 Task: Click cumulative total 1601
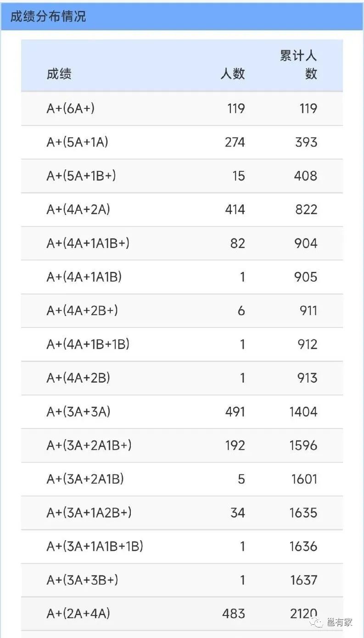(304, 480)
